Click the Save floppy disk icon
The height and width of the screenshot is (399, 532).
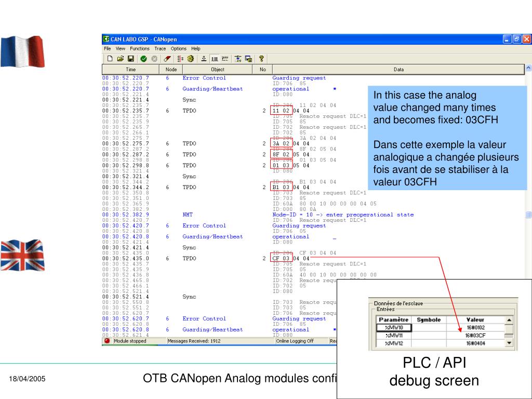130,59
